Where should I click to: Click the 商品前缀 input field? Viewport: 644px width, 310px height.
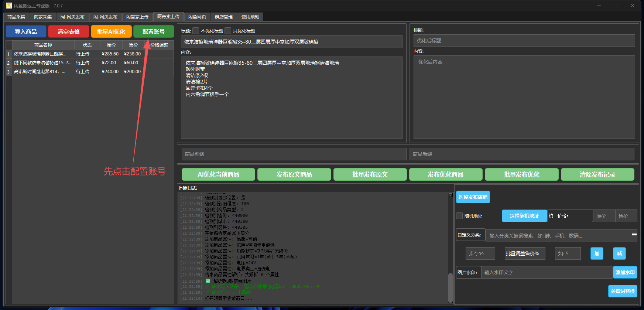294,154
